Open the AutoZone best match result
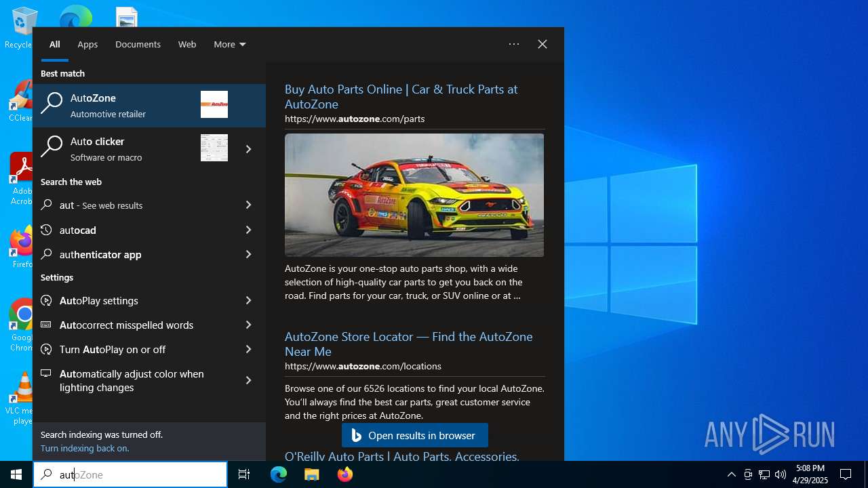Viewport: 868px width, 488px height. pyautogui.click(x=149, y=105)
